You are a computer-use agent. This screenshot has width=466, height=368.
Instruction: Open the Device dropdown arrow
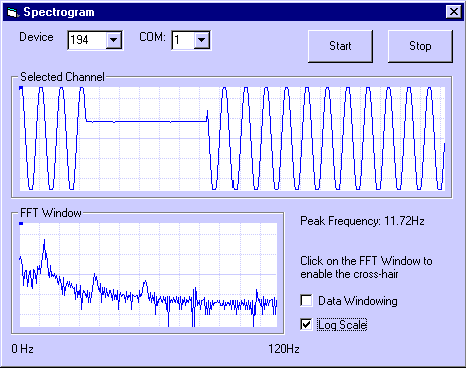click(114, 40)
